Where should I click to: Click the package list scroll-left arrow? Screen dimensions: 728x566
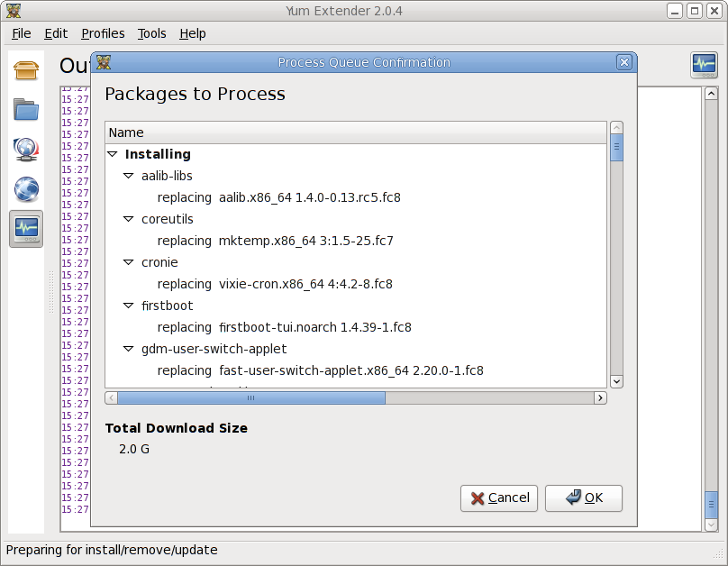(112, 398)
